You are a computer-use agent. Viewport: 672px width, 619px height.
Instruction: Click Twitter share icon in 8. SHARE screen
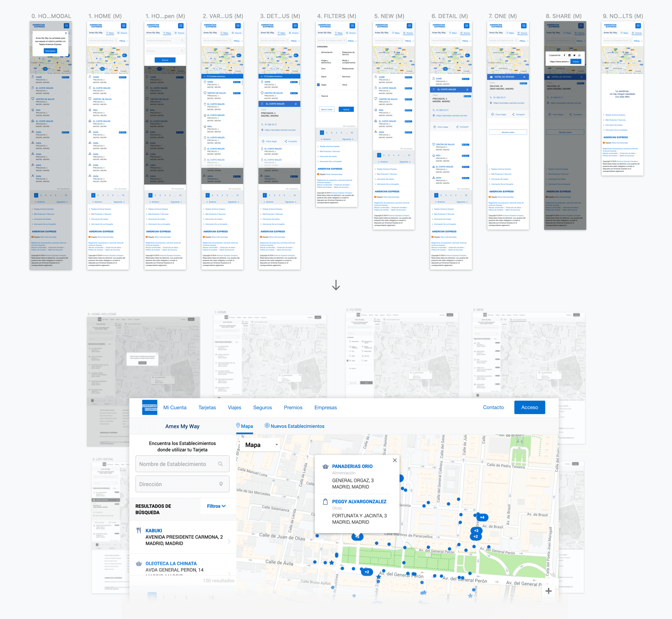574,55
